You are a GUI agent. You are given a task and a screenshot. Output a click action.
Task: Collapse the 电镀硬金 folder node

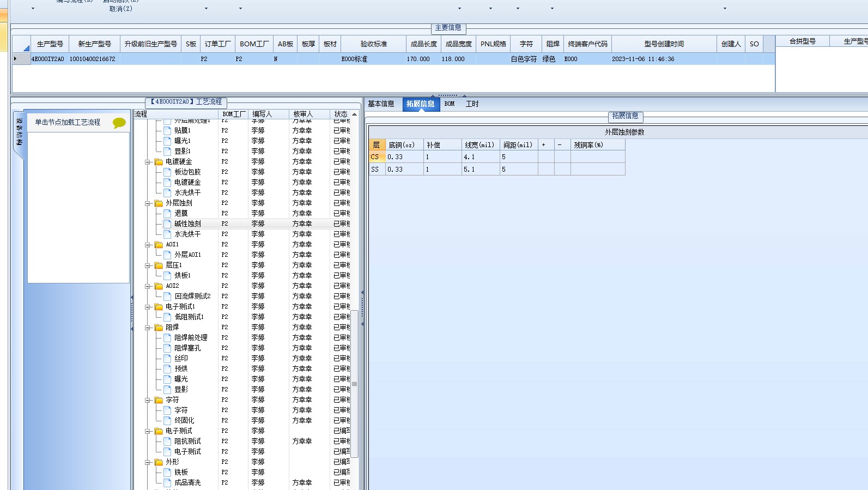pos(148,162)
